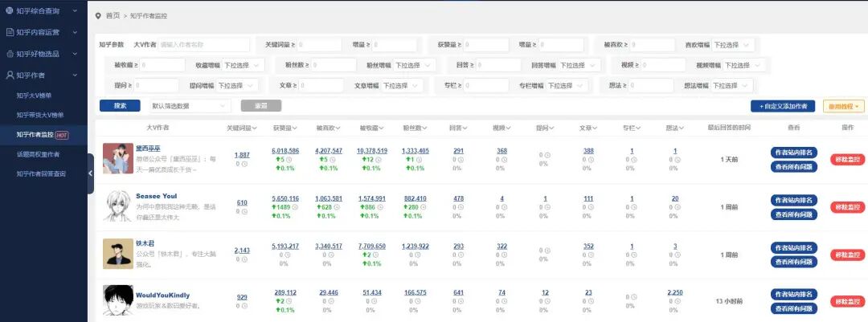
Task: Collapse the sidebar with the arrow handle
Action: point(90,173)
